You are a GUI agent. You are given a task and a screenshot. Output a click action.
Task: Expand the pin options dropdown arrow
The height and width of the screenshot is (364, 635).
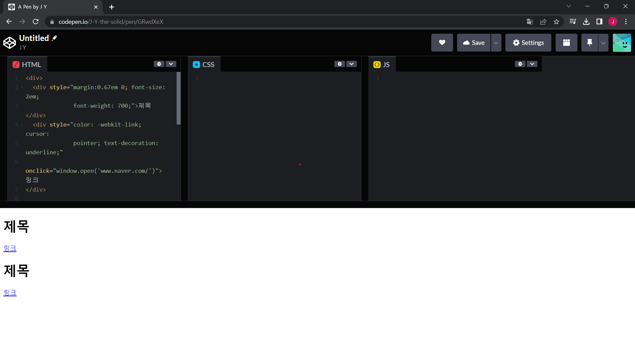[603, 43]
